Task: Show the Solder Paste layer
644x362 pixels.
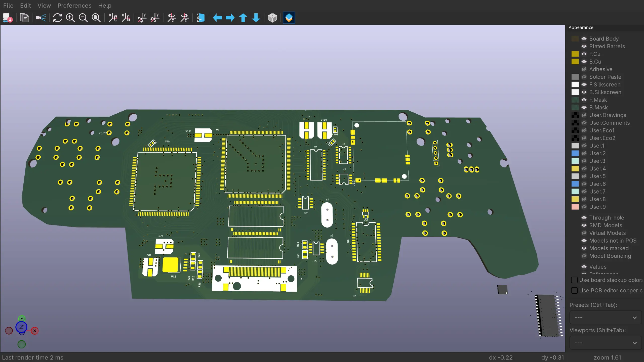Action: (x=584, y=77)
